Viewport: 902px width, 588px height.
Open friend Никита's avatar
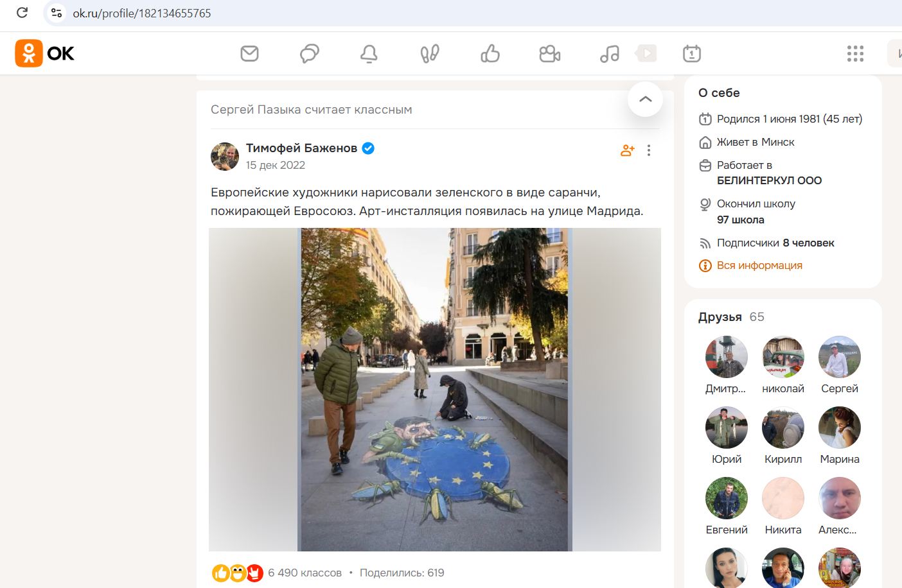[x=783, y=498]
